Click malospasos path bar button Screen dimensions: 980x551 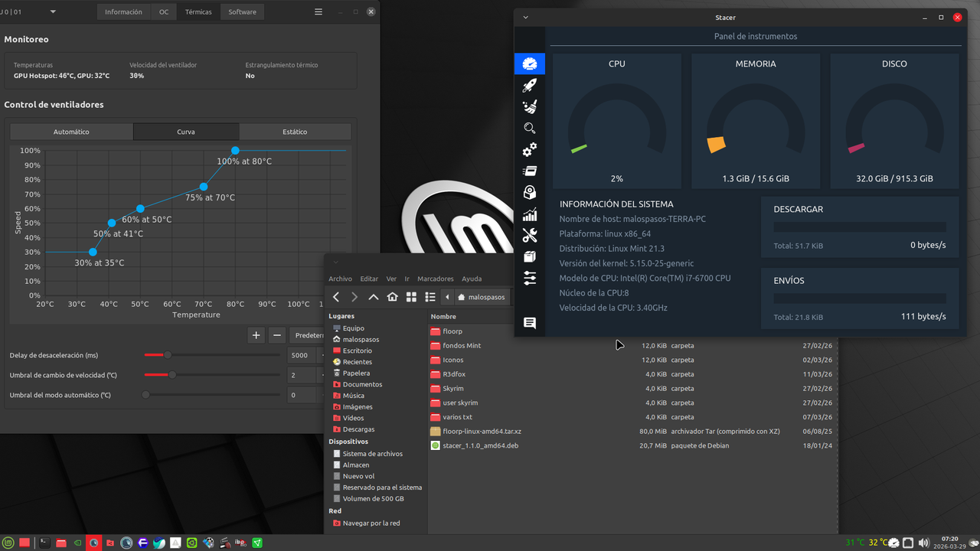coord(482,297)
